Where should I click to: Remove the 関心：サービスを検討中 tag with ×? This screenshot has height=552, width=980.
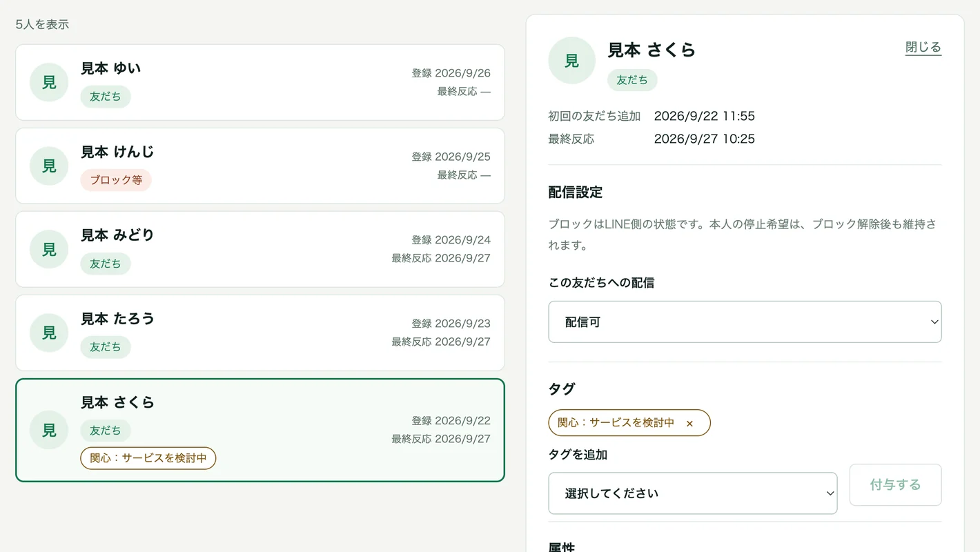click(689, 423)
